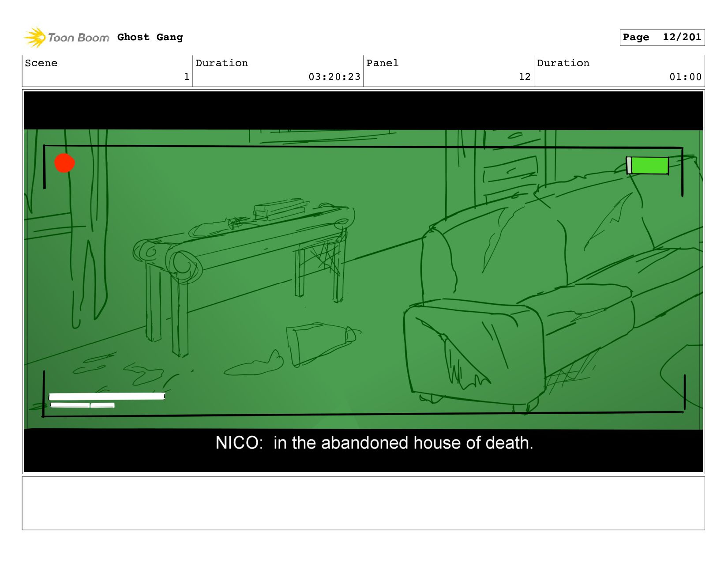The image size is (728, 563).
Task: Click the red recording indicator dot
Action: point(64,163)
